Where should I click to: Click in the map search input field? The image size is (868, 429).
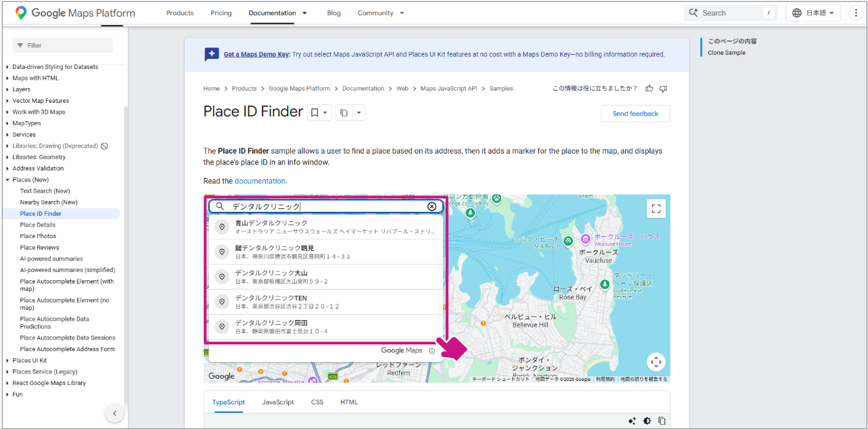325,206
